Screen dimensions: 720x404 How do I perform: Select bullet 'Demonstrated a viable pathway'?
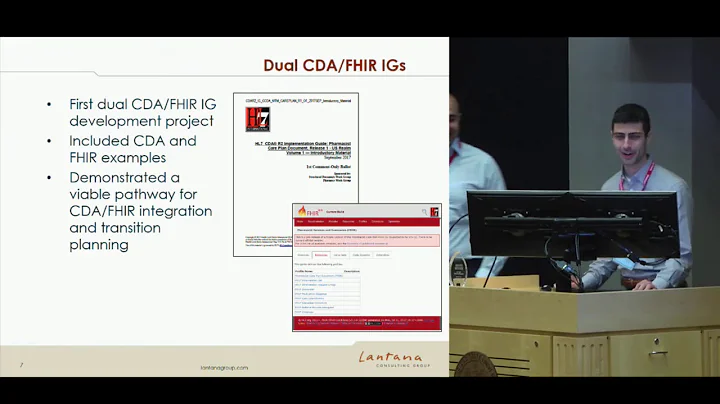(x=141, y=211)
